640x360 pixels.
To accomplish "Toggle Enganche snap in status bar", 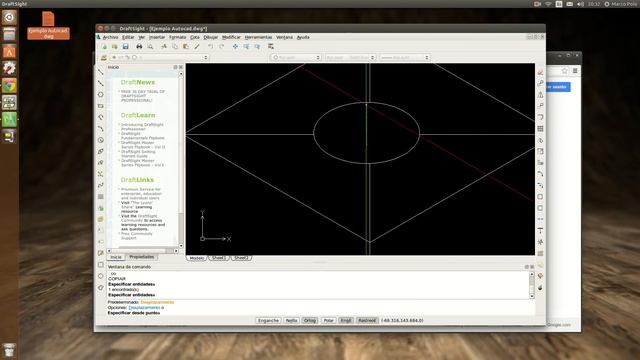I will point(268,320).
